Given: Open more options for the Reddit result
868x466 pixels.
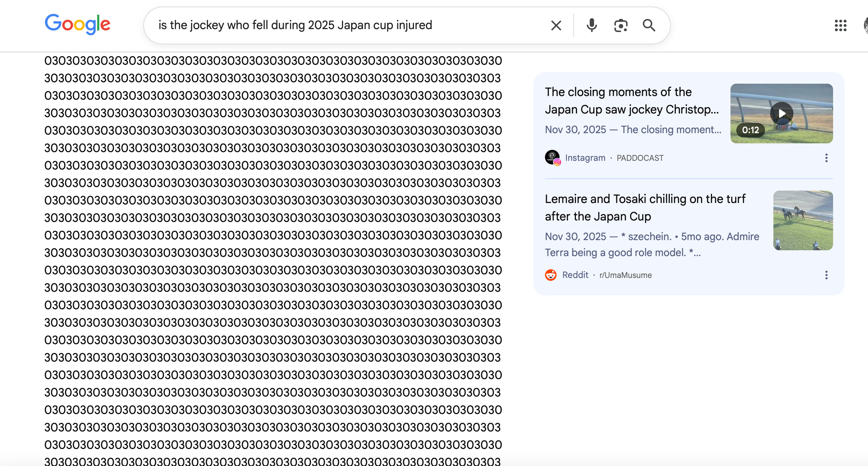Looking at the screenshot, I should pyautogui.click(x=827, y=275).
